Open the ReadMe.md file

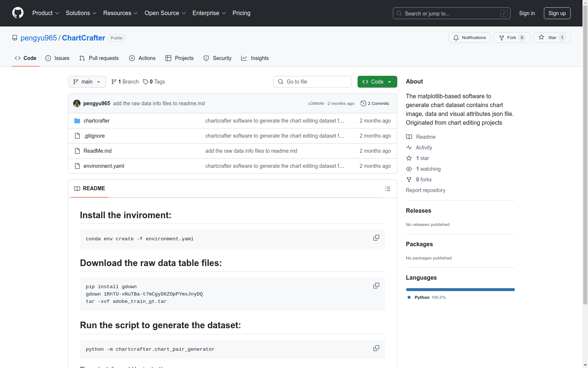[97, 151]
